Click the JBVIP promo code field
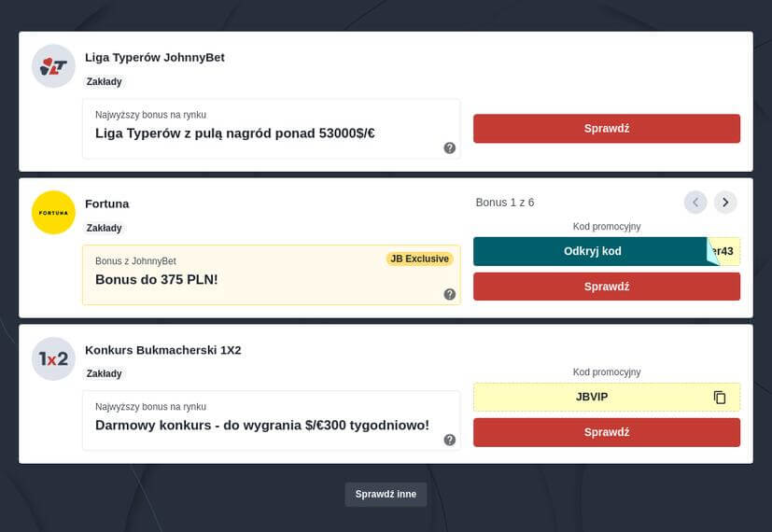772x532 pixels. click(x=593, y=398)
